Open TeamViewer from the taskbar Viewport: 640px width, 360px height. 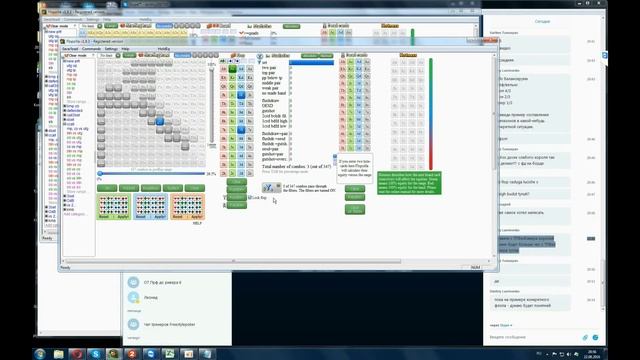[151, 354]
